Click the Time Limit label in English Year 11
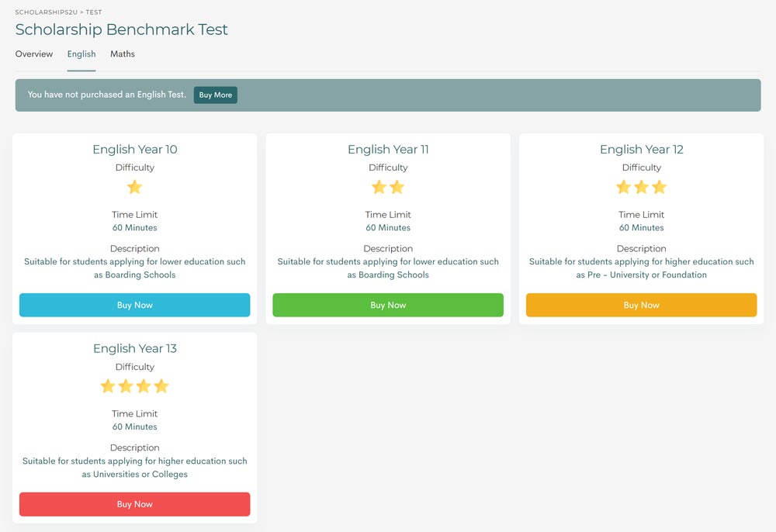This screenshot has height=532, width=776. pos(388,215)
